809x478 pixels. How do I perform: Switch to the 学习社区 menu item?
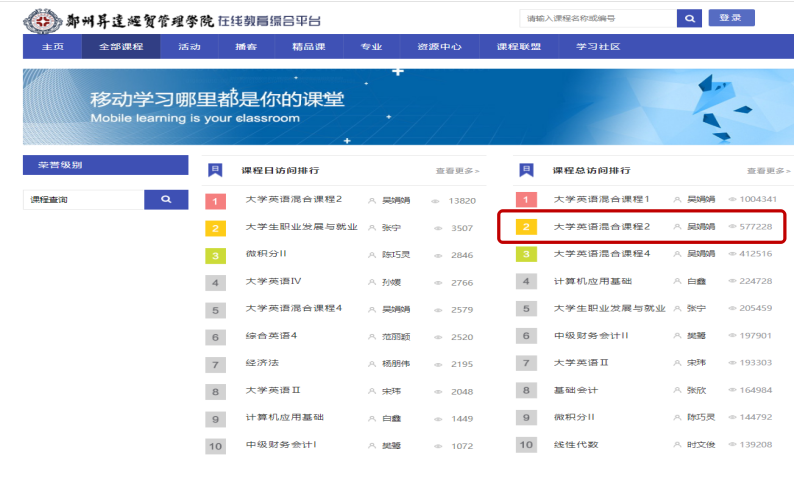(x=597, y=47)
